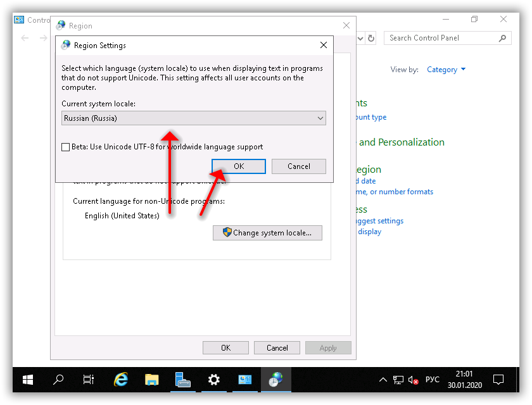Click the search magnifier icon in Control Panel

coord(503,38)
